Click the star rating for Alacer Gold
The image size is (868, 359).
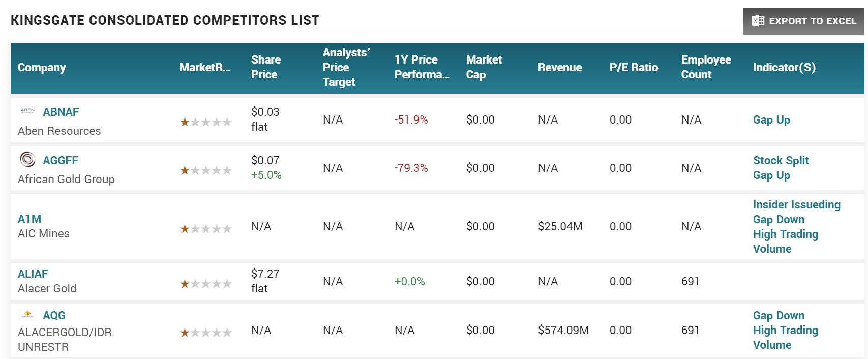pos(206,284)
